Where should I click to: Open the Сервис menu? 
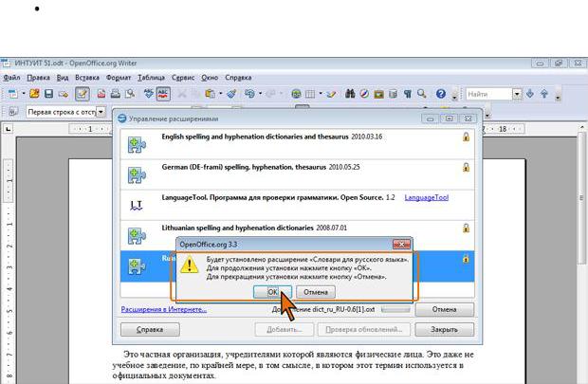(183, 78)
